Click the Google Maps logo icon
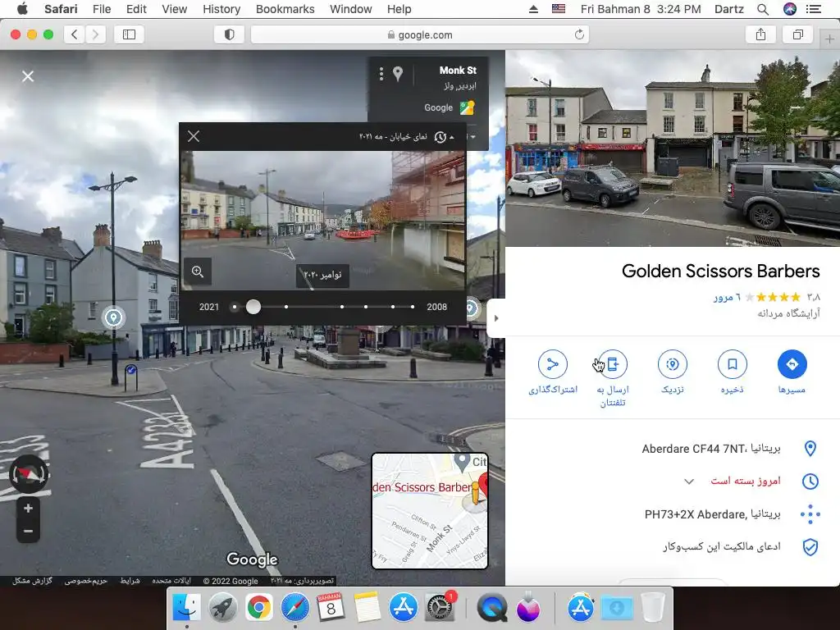The height and width of the screenshot is (630, 840). [x=467, y=107]
